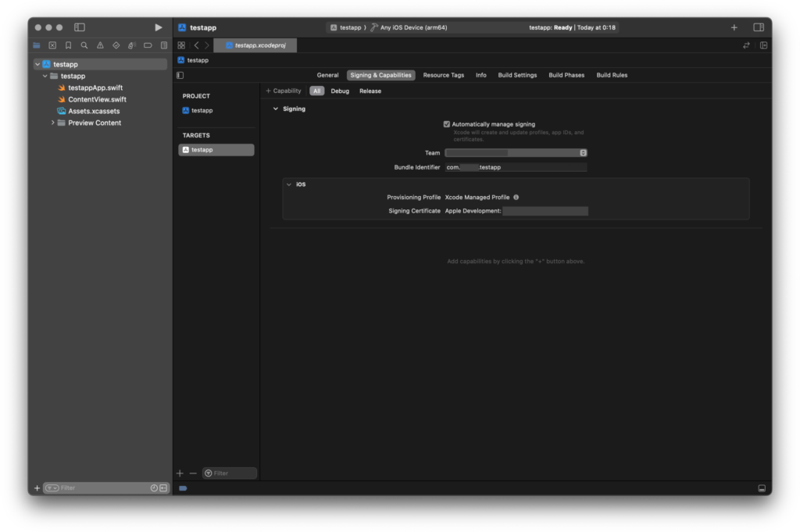Focus the navigator Filter field
Viewport: 800px width, 532px height.
[106, 488]
